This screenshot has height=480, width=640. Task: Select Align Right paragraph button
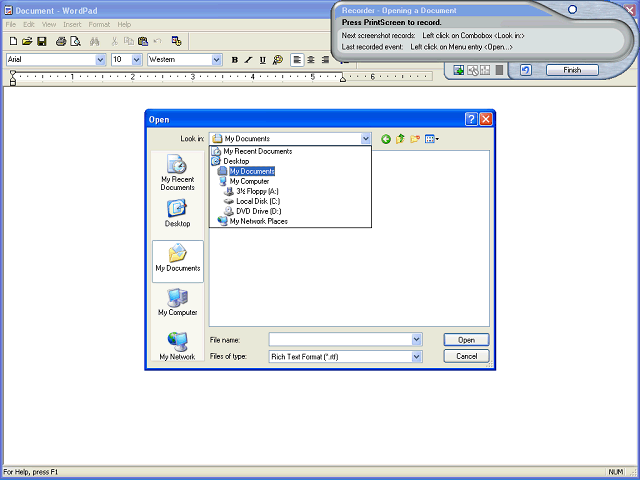(x=325, y=60)
